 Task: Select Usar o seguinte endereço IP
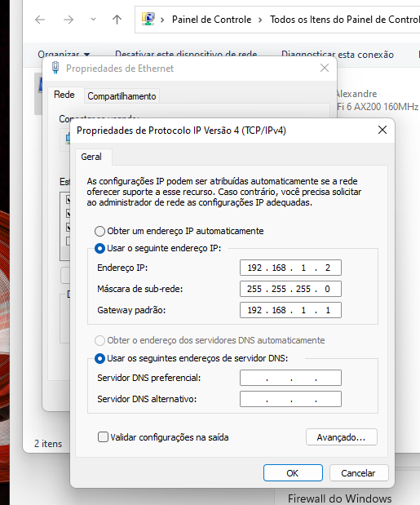click(99, 248)
